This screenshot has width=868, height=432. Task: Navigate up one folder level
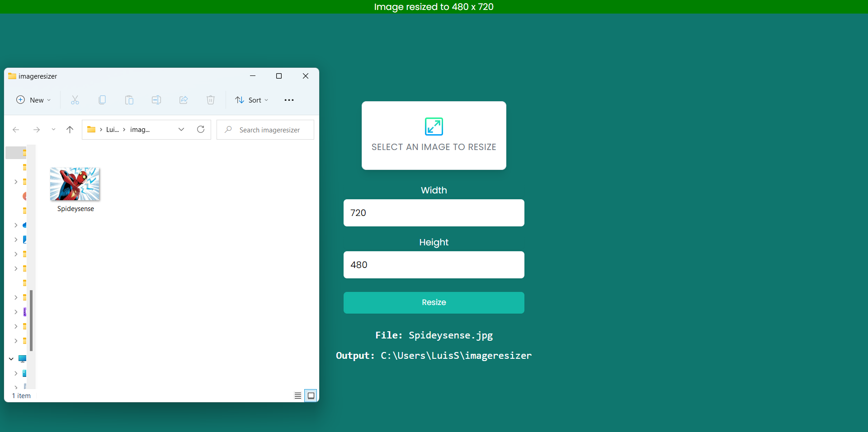[x=70, y=130]
